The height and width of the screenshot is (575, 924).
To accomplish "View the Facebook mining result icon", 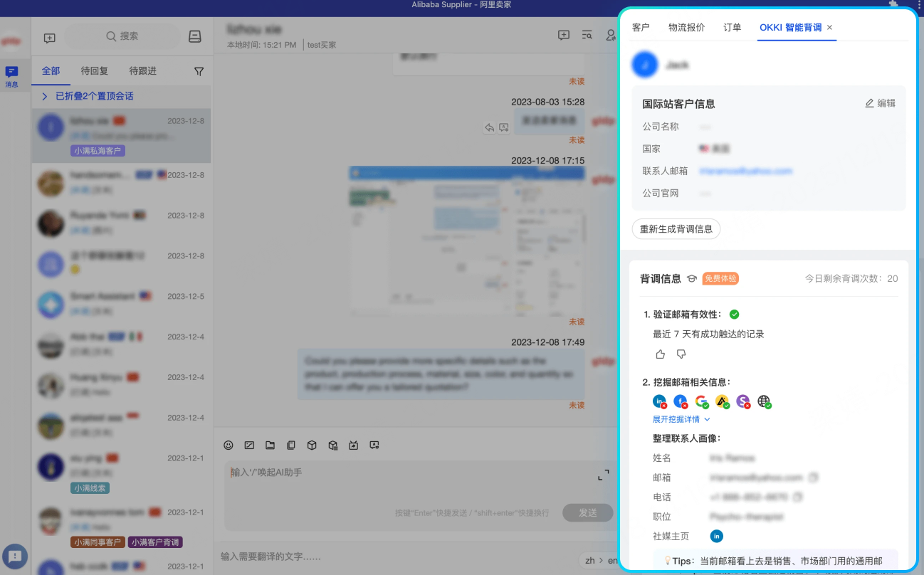I will click(681, 402).
